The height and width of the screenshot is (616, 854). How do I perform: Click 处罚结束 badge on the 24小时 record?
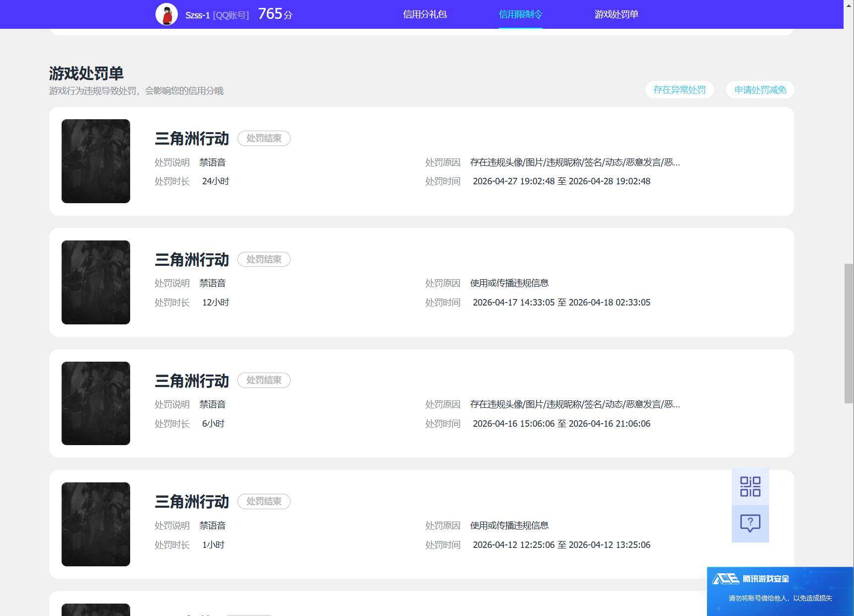[x=264, y=138]
